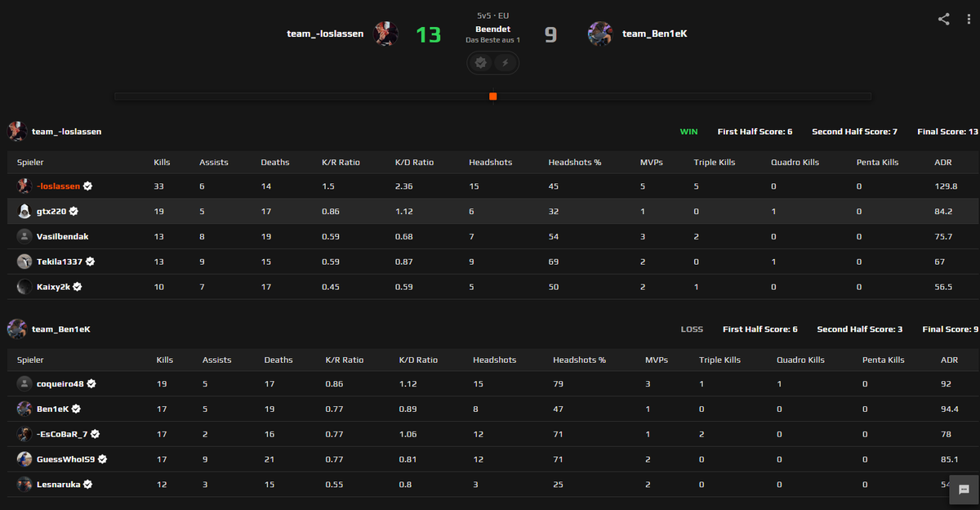This screenshot has width=980, height=510.
Task: Open Ben1eK player avatar in table
Action: (x=24, y=409)
